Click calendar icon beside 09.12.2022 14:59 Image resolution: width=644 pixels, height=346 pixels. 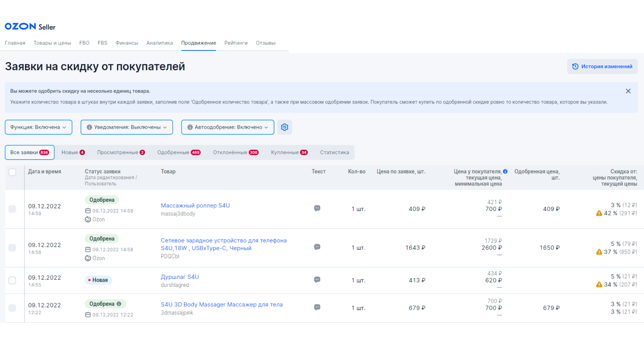(x=88, y=211)
